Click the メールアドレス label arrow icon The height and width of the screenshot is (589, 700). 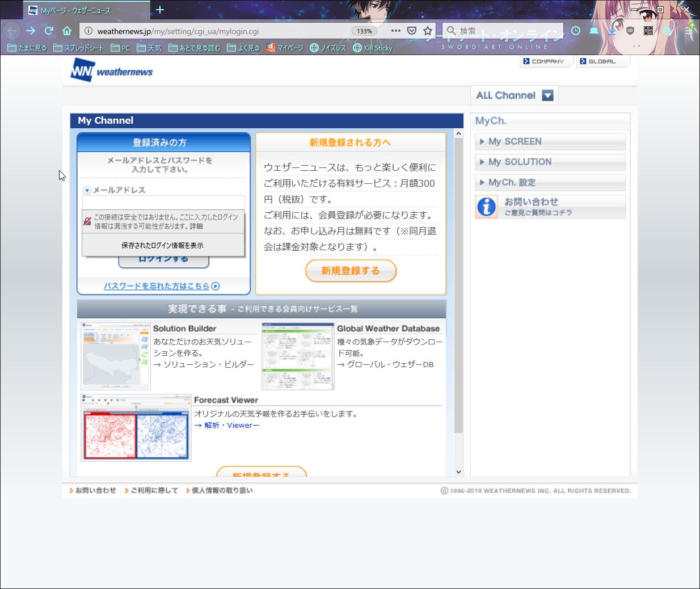[87, 190]
